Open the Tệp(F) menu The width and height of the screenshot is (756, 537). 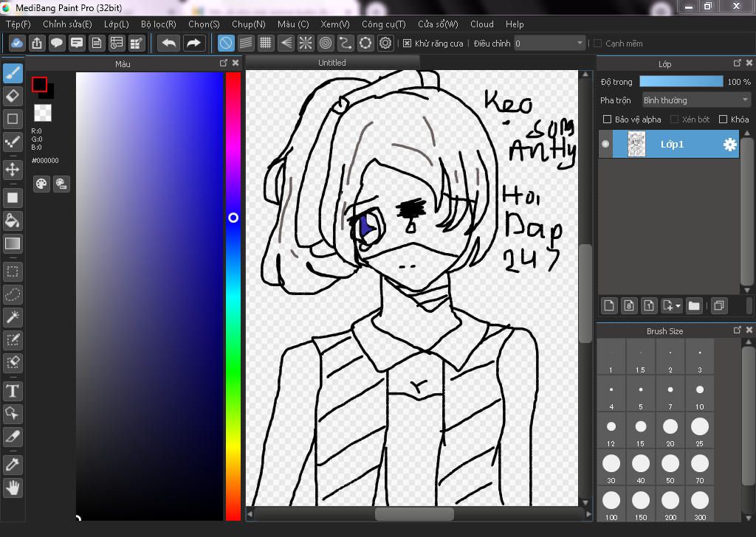click(x=18, y=24)
